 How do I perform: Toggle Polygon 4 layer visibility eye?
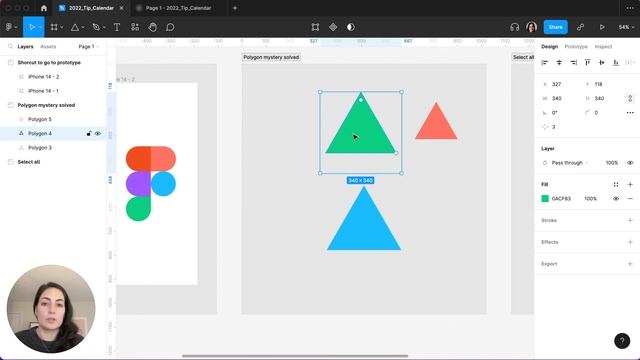coord(98,133)
